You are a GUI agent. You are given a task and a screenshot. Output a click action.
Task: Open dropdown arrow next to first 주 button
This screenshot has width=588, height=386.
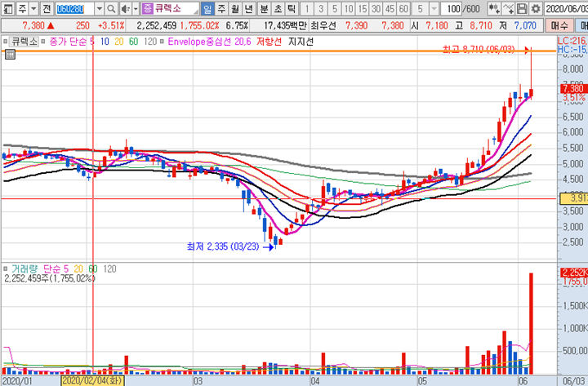(33, 8)
